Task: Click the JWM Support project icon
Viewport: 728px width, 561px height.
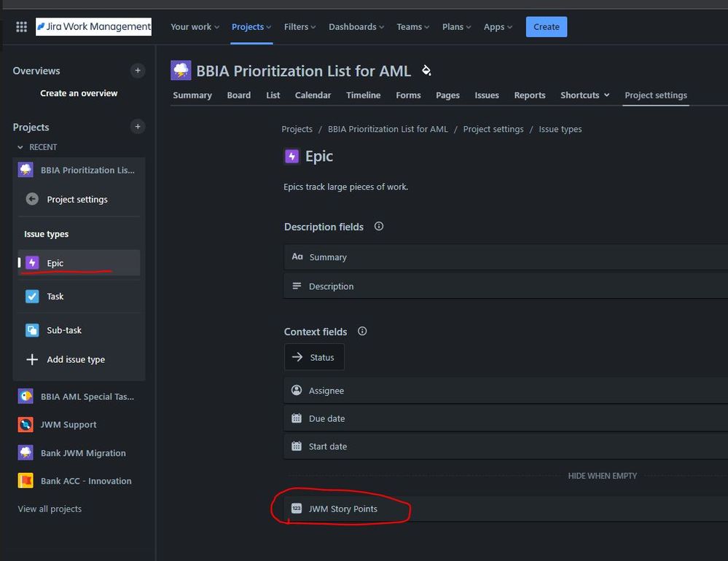Action: coord(26,425)
